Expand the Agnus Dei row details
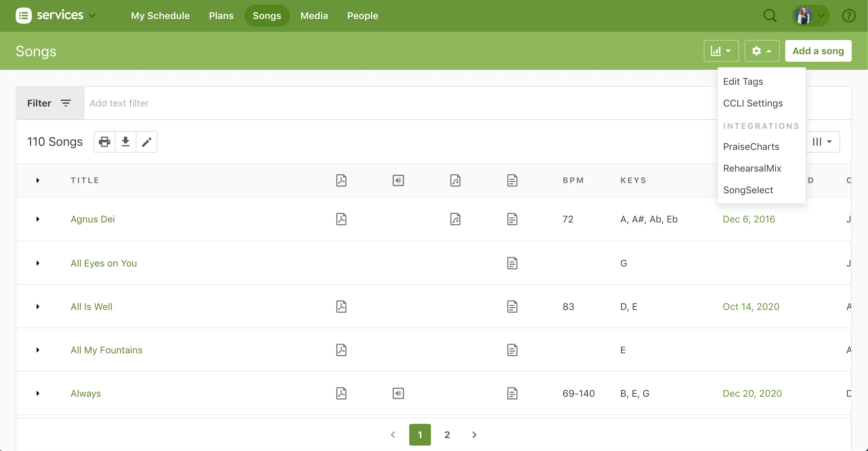This screenshot has width=868, height=451. click(37, 219)
